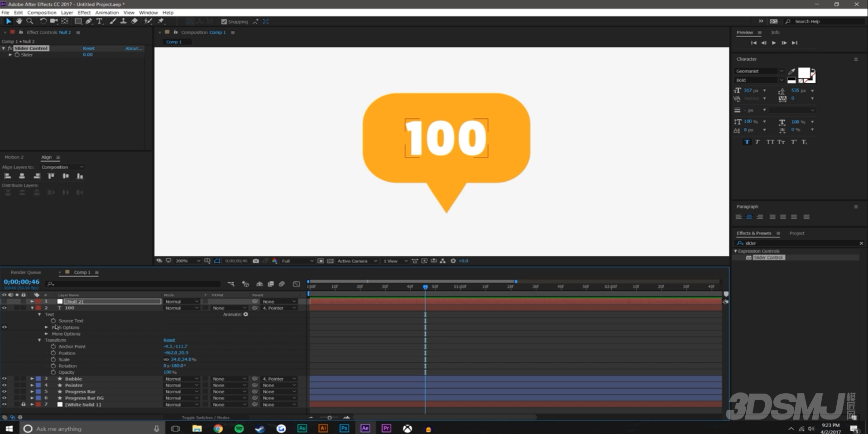Open the Active Camera dropdown
Viewport: 868px width, 434px height.
coord(357,261)
